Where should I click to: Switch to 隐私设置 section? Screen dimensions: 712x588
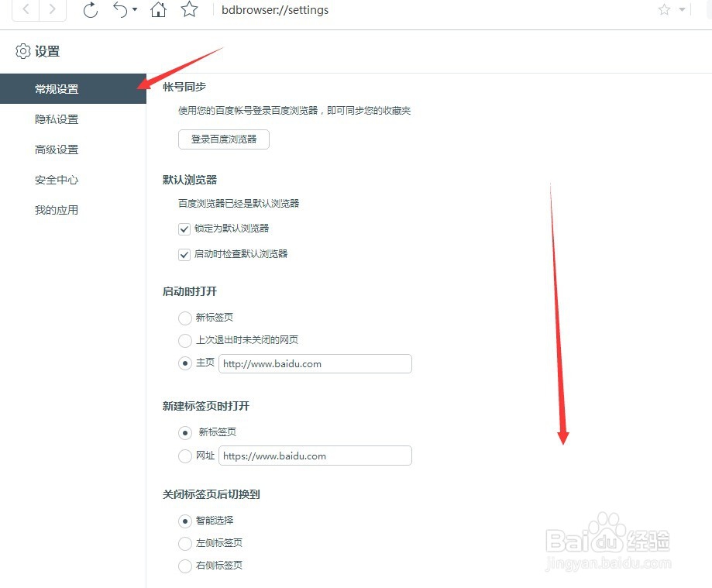(x=55, y=119)
